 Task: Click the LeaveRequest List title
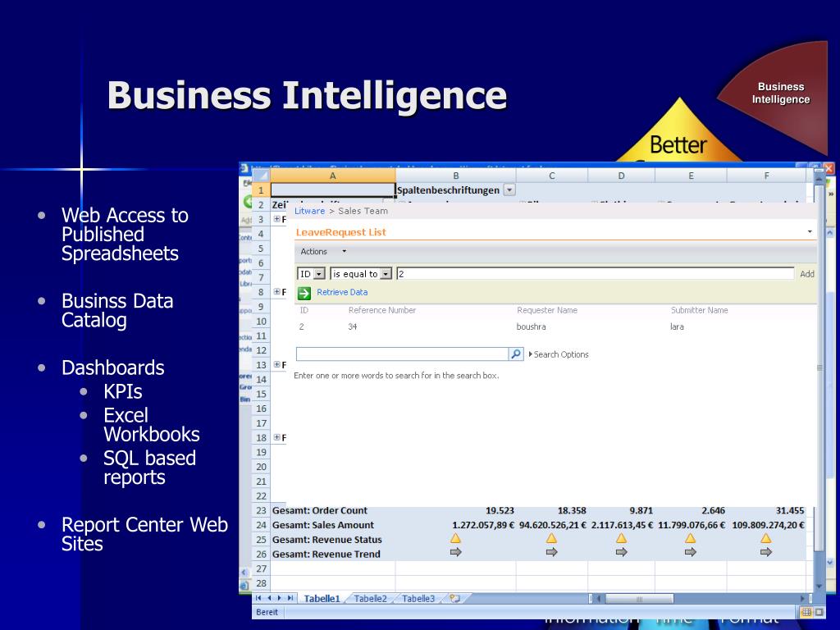(x=340, y=232)
